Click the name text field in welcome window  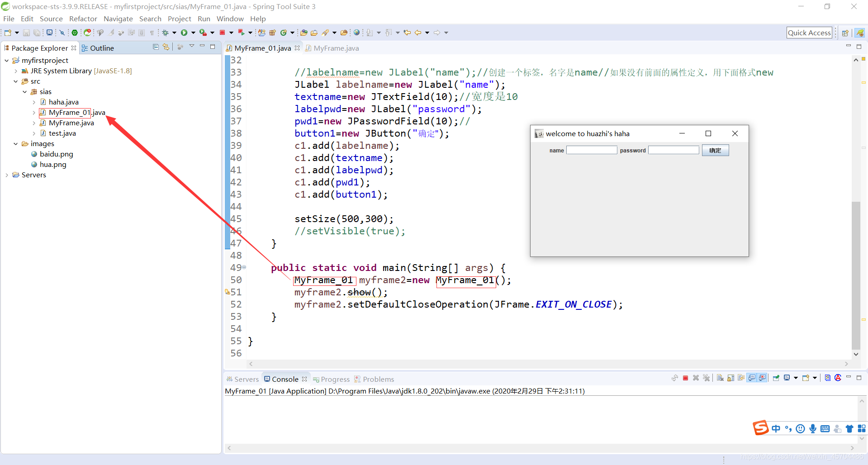(592, 150)
